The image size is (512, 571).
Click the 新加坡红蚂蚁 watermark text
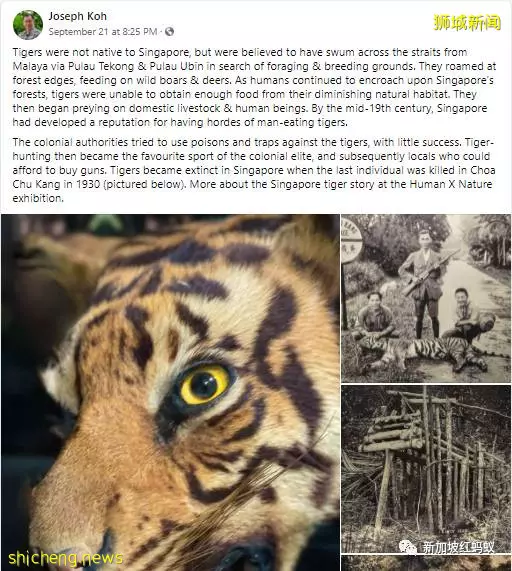pos(458,547)
